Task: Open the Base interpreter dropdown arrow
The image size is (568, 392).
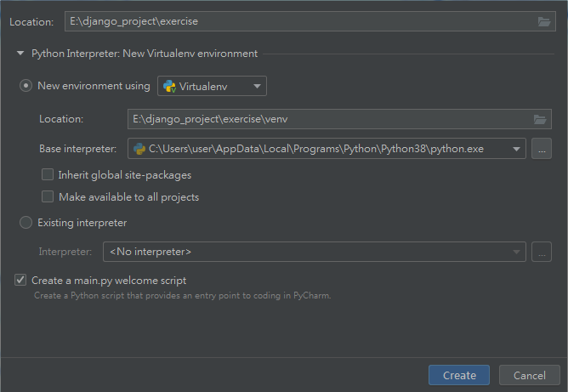Action: pyautogui.click(x=517, y=149)
